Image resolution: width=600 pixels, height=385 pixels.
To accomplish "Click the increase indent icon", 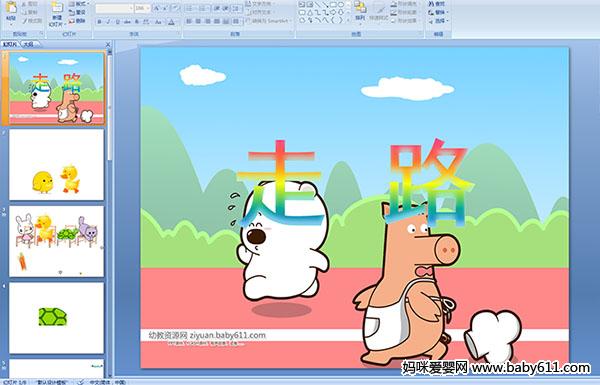I will pos(226,8).
